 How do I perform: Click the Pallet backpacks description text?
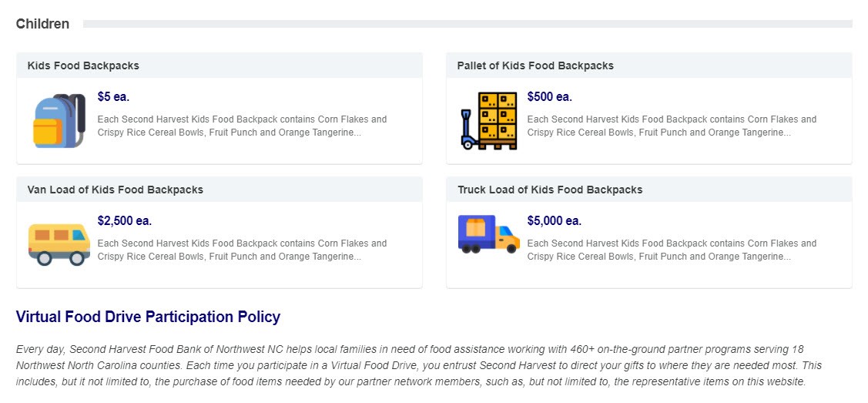click(672, 126)
